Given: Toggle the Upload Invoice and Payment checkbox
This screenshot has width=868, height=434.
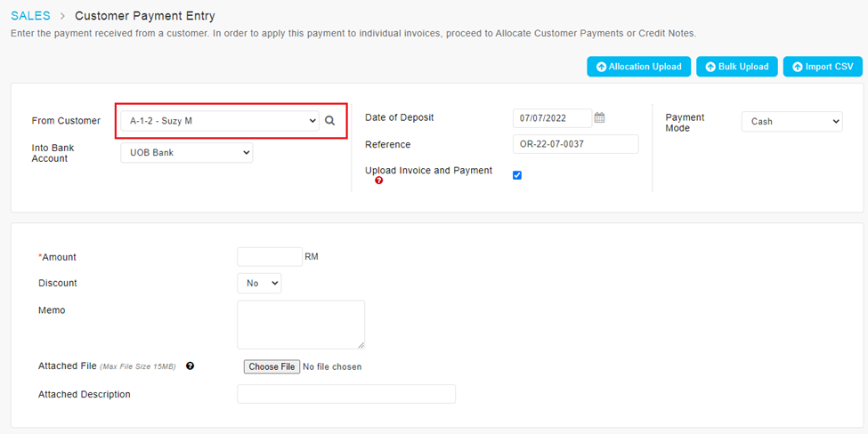Looking at the screenshot, I should pos(517,175).
